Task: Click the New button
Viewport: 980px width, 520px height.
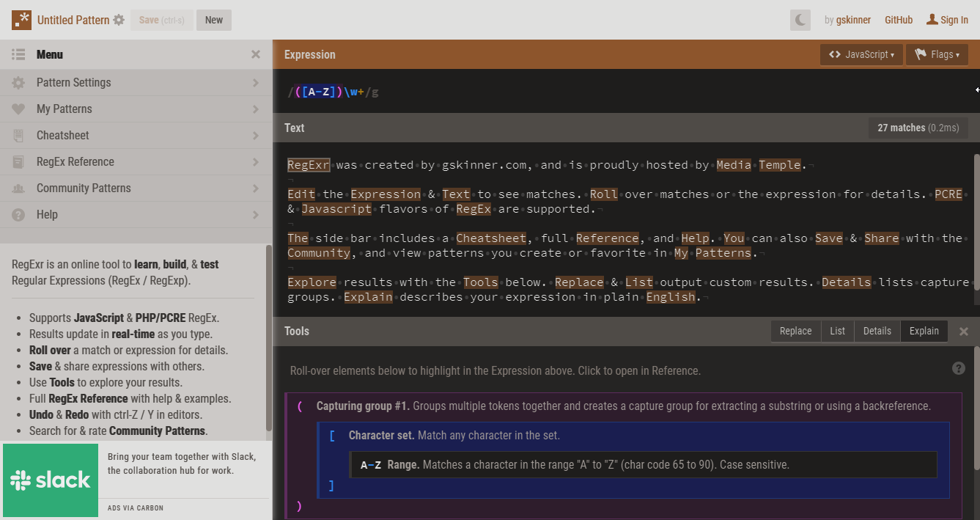Action: [214, 20]
